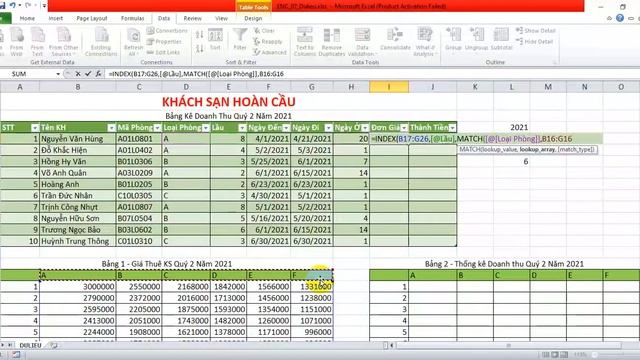The height and width of the screenshot is (360, 640).
Task: Click the Undo icon in quick access
Action: click(13, 5)
